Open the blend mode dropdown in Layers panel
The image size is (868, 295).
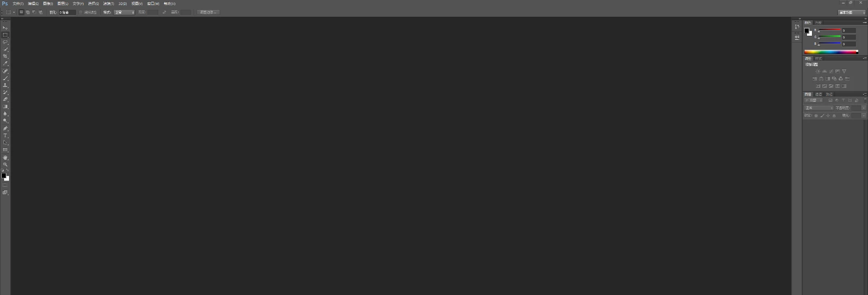[819, 108]
